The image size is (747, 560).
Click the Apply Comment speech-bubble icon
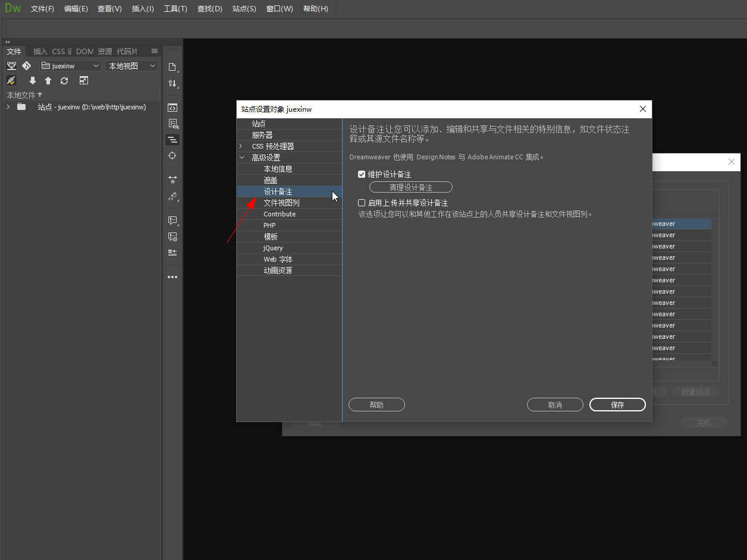[x=172, y=220]
